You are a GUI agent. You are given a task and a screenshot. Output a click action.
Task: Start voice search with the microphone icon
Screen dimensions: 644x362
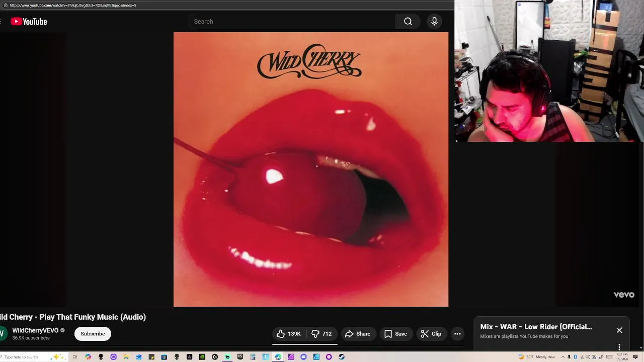434,22
